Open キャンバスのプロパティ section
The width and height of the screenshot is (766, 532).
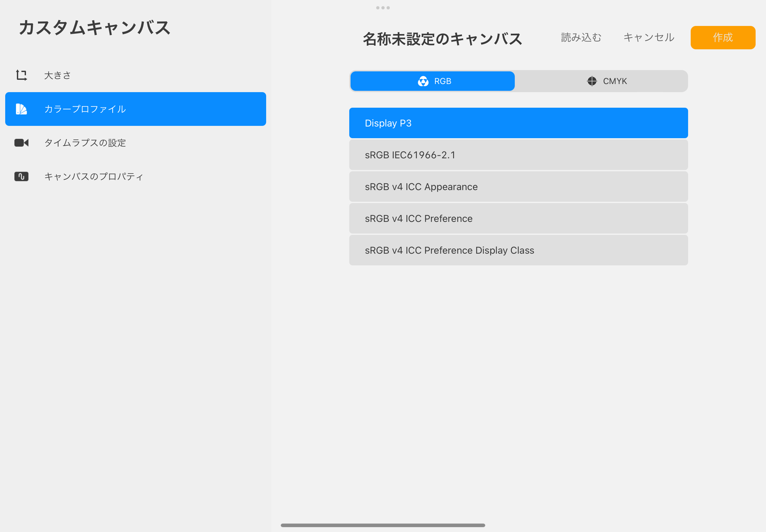(x=94, y=176)
